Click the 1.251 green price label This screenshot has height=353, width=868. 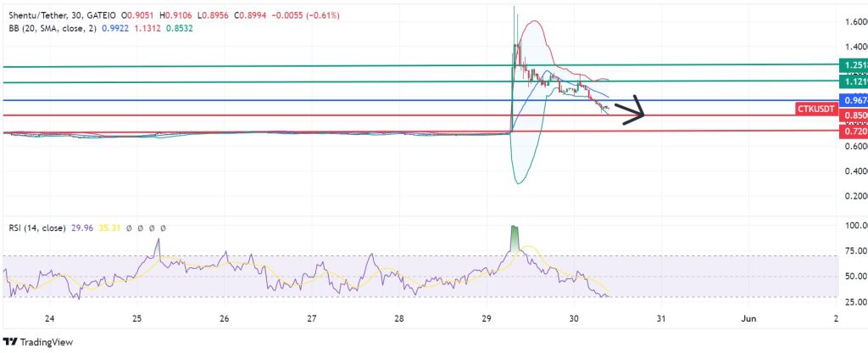[852, 65]
